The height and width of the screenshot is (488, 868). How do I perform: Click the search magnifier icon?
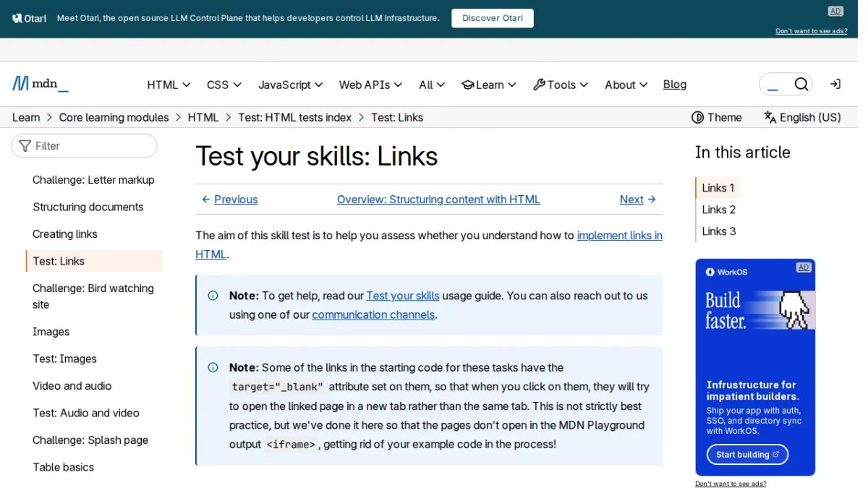pos(801,85)
